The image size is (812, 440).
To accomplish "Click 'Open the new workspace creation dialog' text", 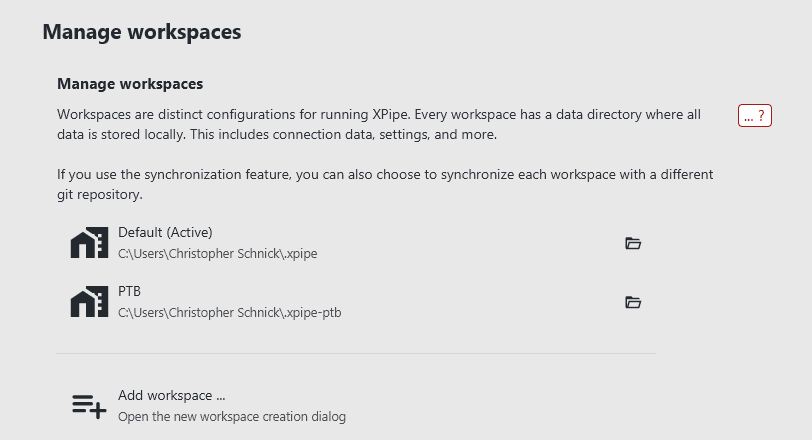I will 232,416.
